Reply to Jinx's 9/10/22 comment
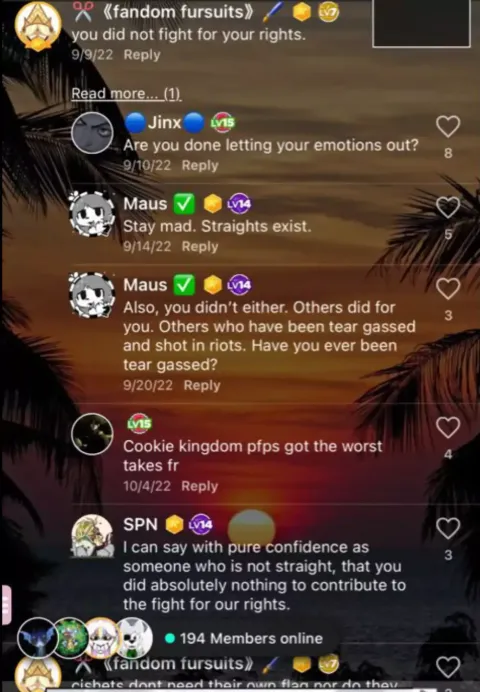480x692 pixels. tap(200, 165)
